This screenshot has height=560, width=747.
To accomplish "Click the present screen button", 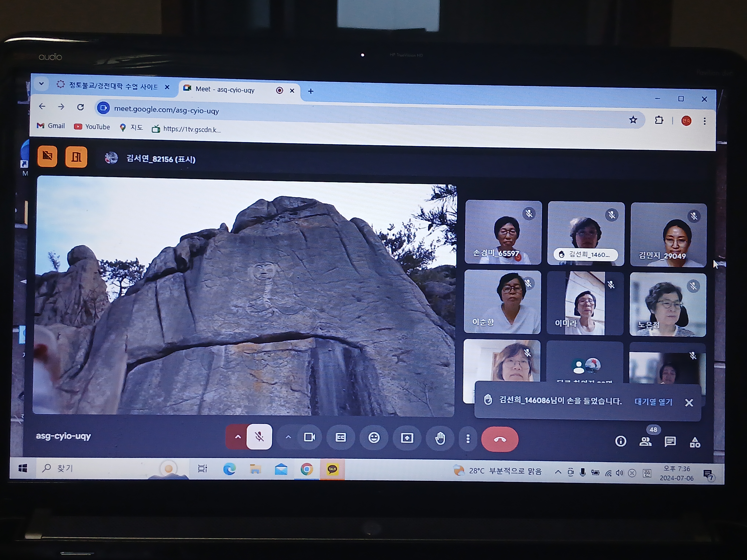I will tap(407, 438).
